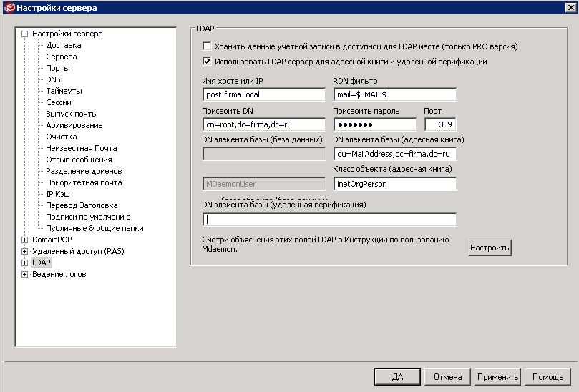579x392 pixels.
Task: Collapse the Настройки сервера tree node
Action: pyautogui.click(x=25, y=34)
